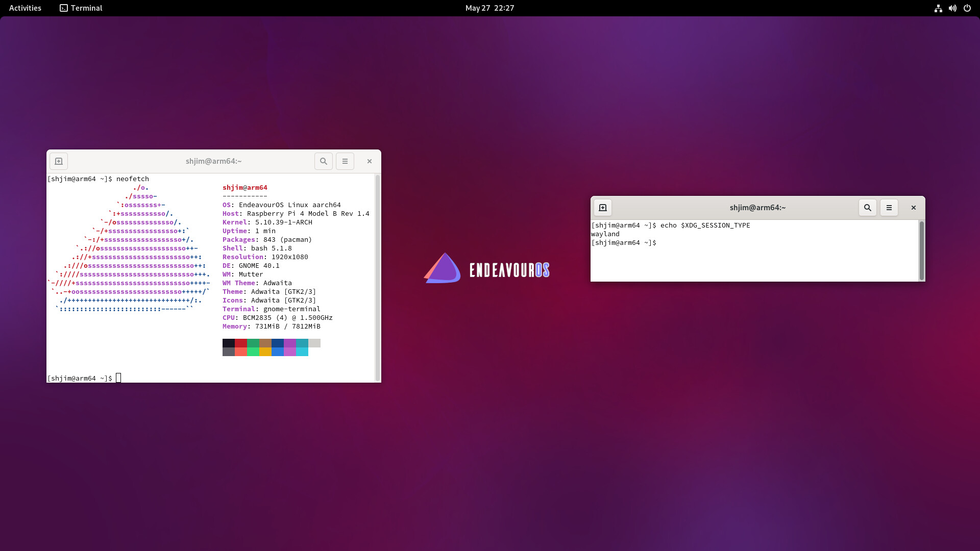980x551 pixels.
Task: Click the 'Theme: Adwaita [GTK2/3]' line
Action: (x=269, y=292)
